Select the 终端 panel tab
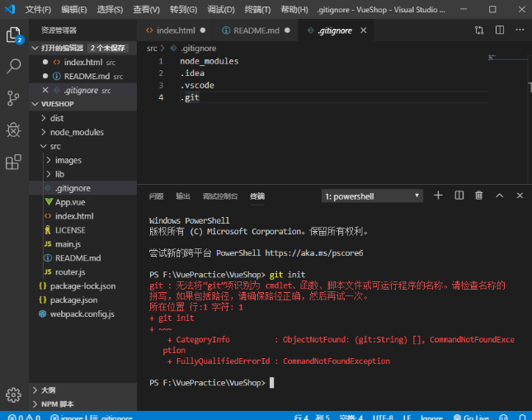Screen dimensions: 532x420 (x=257, y=196)
